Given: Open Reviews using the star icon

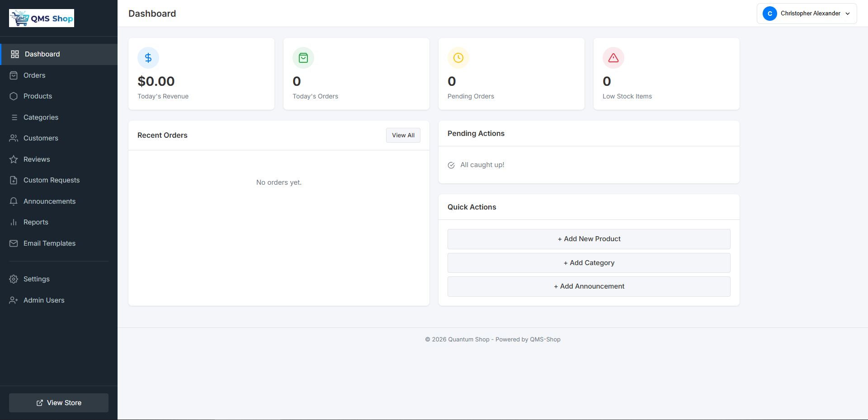Looking at the screenshot, I should click(x=14, y=159).
